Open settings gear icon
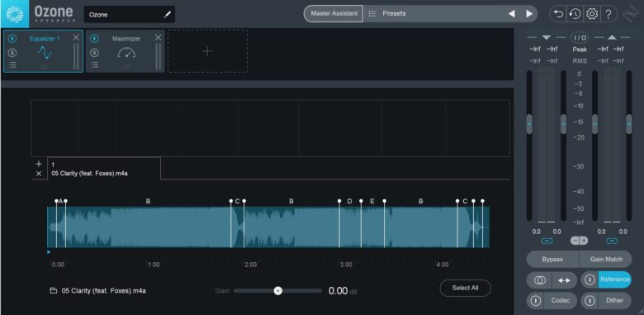This screenshot has width=644, height=315. click(x=592, y=14)
